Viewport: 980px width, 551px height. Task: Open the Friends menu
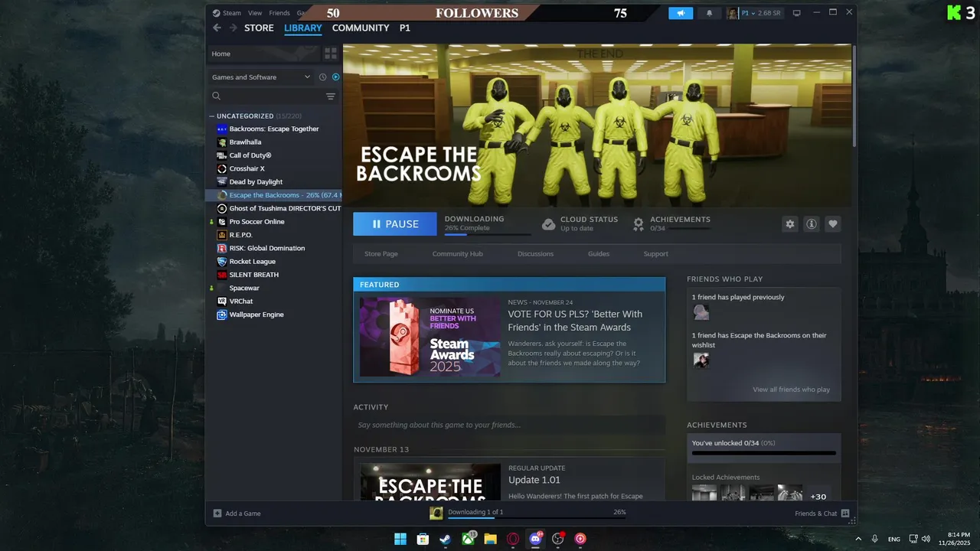click(x=279, y=13)
